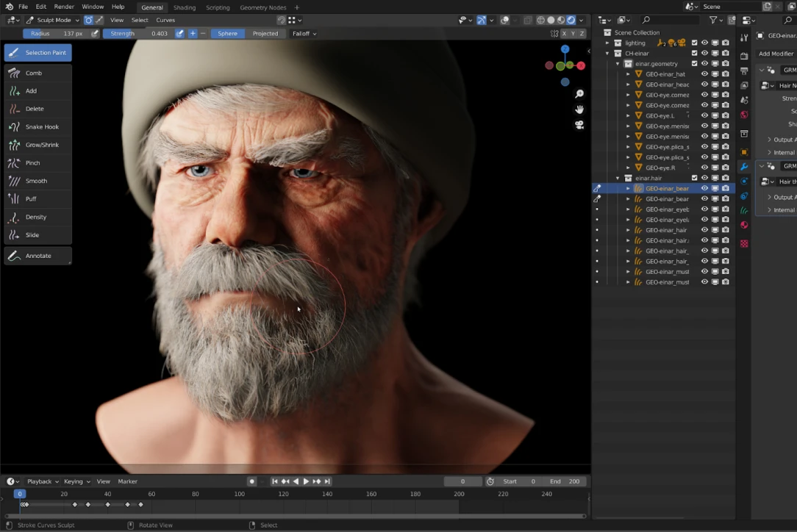Uncheck the einar.hair collection checkbox

[x=694, y=178]
